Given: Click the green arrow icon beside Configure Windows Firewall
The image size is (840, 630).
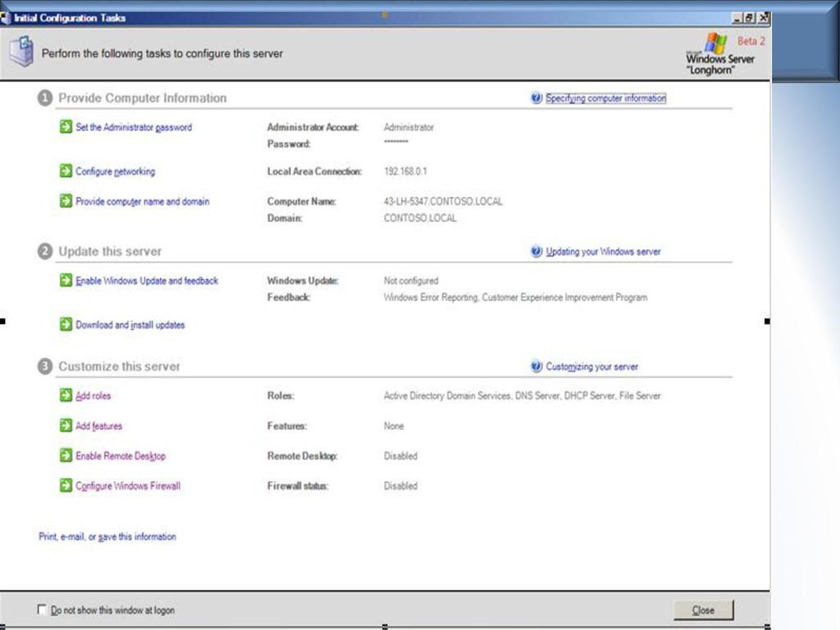Looking at the screenshot, I should (x=66, y=486).
